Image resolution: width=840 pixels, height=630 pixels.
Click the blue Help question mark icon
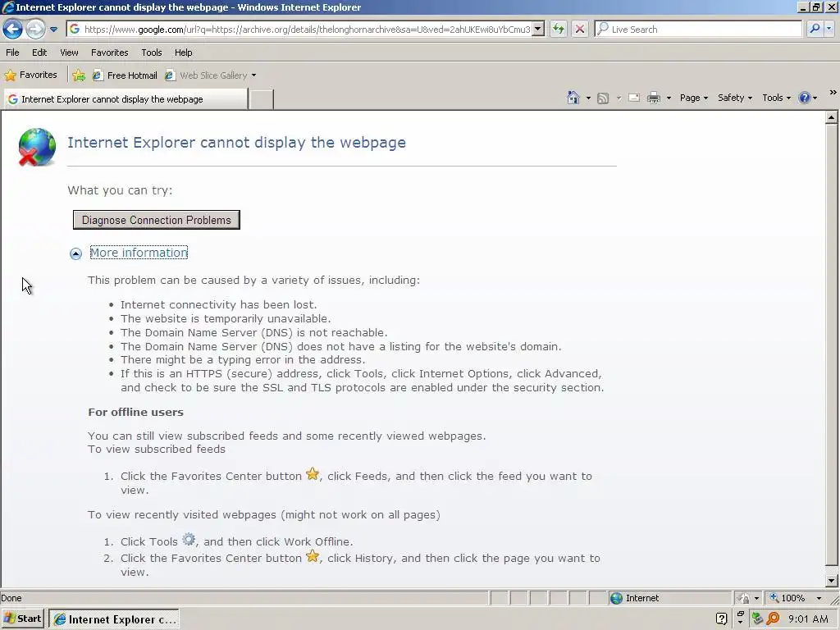(804, 98)
